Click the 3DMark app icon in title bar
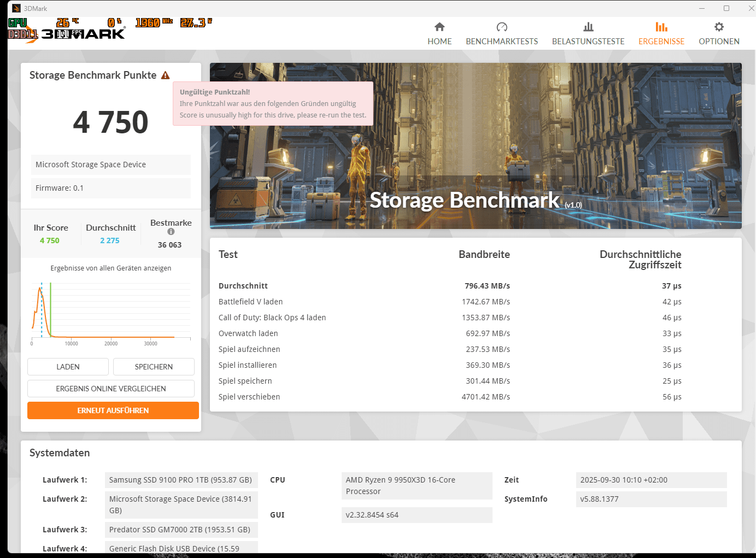The height and width of the screenshot is (558, 756). point(16,8)
